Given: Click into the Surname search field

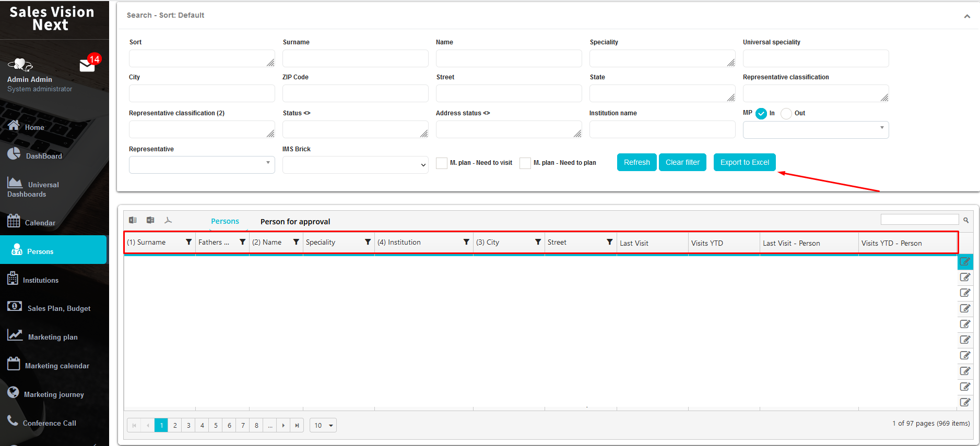Looking at the screenshot, I should (x=355, y=58).
